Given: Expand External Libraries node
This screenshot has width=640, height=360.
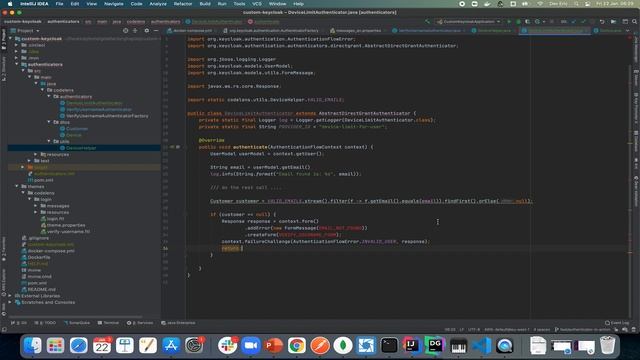Looking at the screenshot, I should (x=10, y=296).
